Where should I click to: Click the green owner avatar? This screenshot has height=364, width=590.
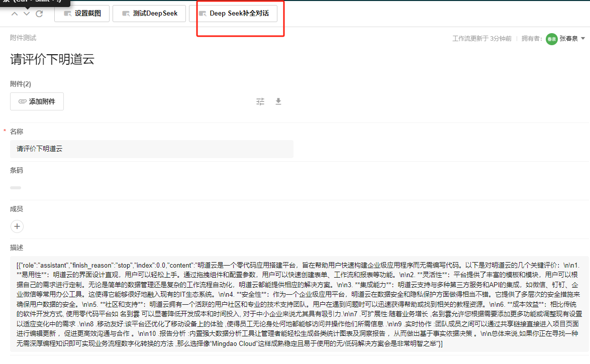tap(552, 39)
